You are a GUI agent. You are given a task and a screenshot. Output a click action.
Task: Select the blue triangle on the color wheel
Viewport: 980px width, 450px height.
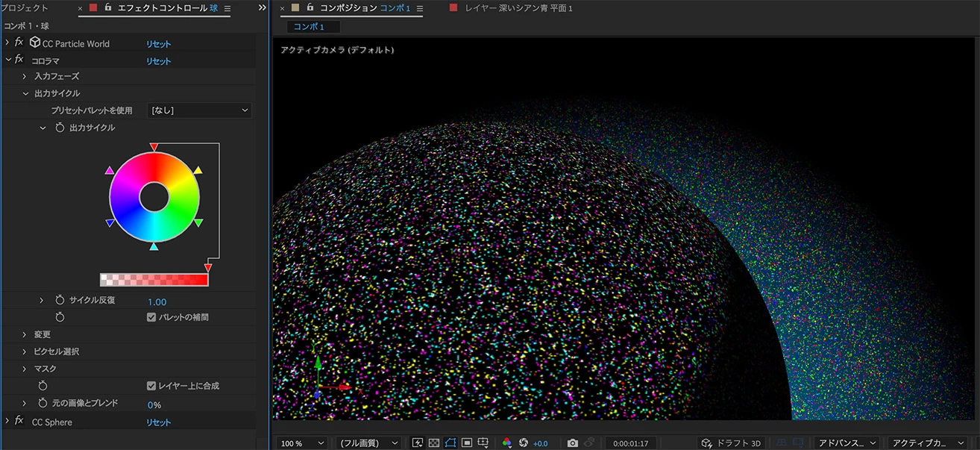pos(110,222)
